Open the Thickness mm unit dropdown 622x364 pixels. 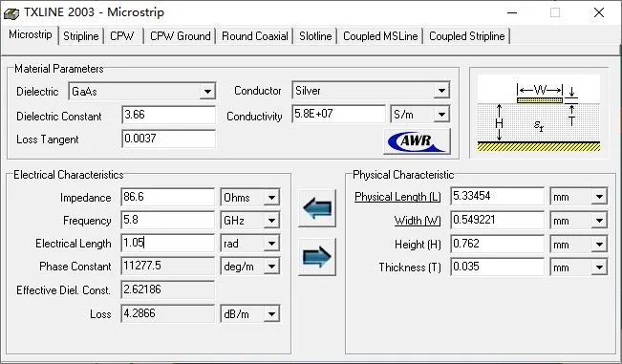(599, 268)
